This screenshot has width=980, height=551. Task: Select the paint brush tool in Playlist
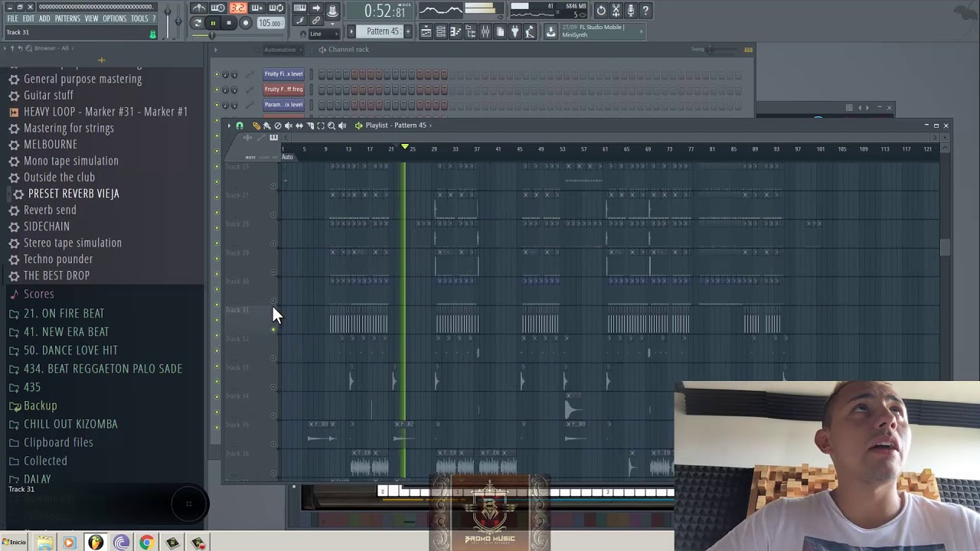[267, 126]
